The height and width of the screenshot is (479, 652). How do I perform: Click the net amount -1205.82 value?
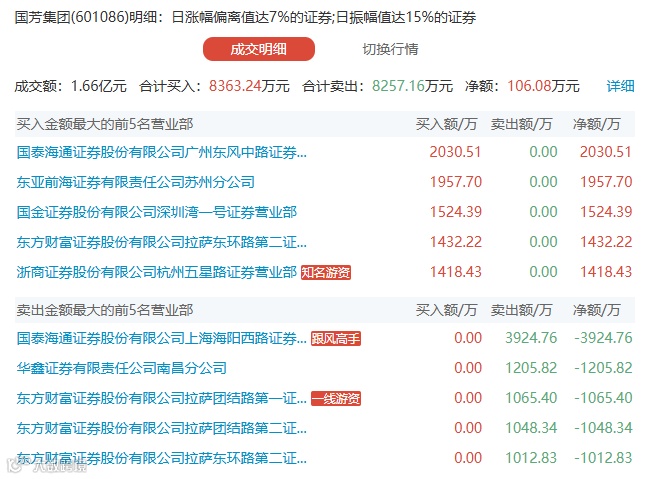tap(603, 368)
